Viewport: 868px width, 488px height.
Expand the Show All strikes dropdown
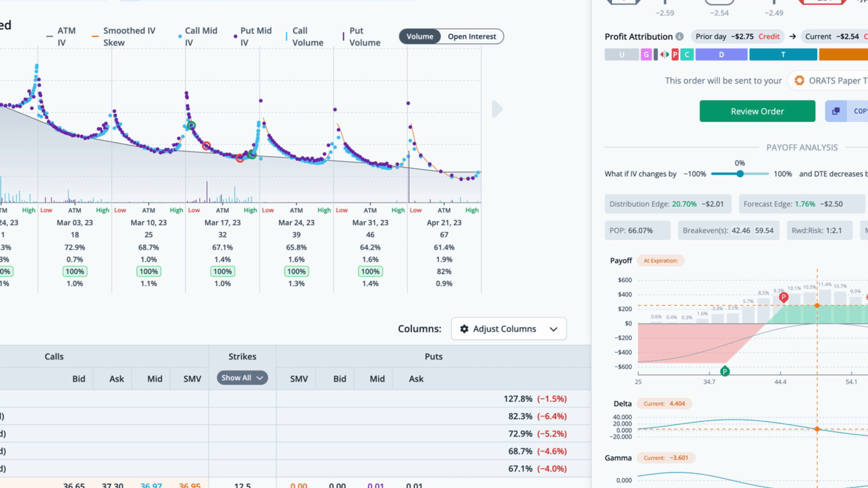[x=242, y=378]
